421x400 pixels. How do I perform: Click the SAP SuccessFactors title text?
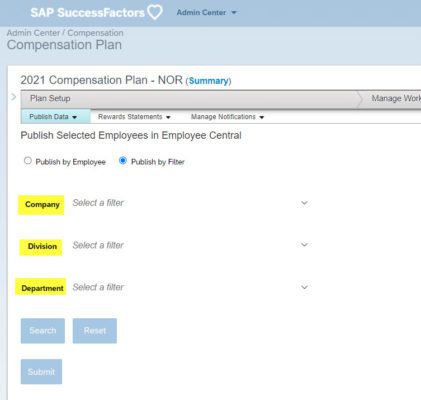coord(87,13)
